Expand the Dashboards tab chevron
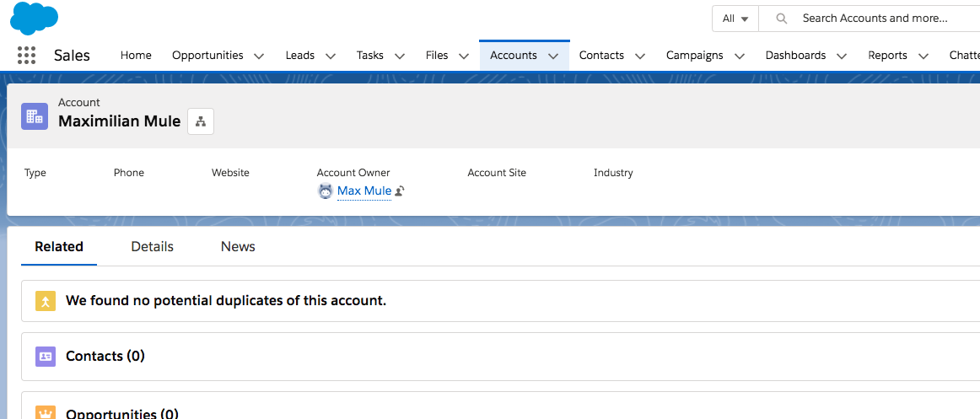 (x=842, y=56)
